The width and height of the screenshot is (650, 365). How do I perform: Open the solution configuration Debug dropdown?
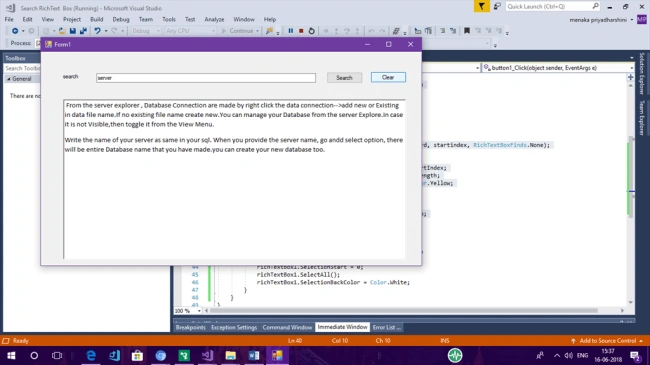[146, 31]
